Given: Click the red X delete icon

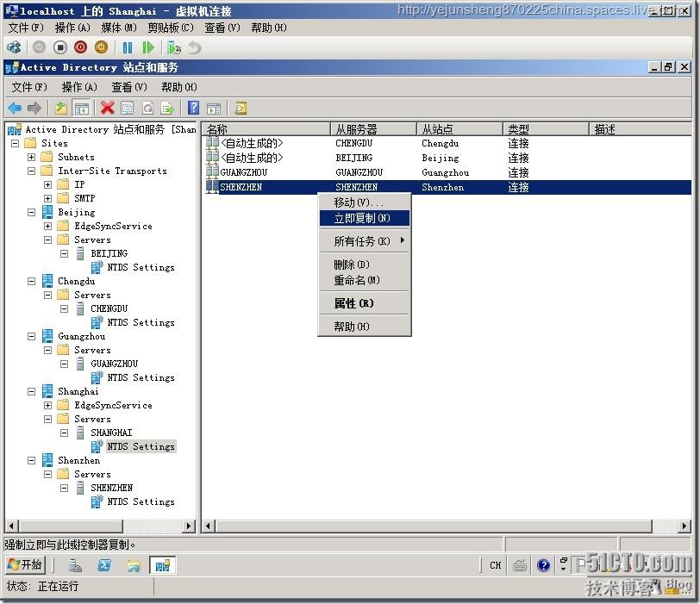Looking at the screenshot, I should click(x=107, y=108).
